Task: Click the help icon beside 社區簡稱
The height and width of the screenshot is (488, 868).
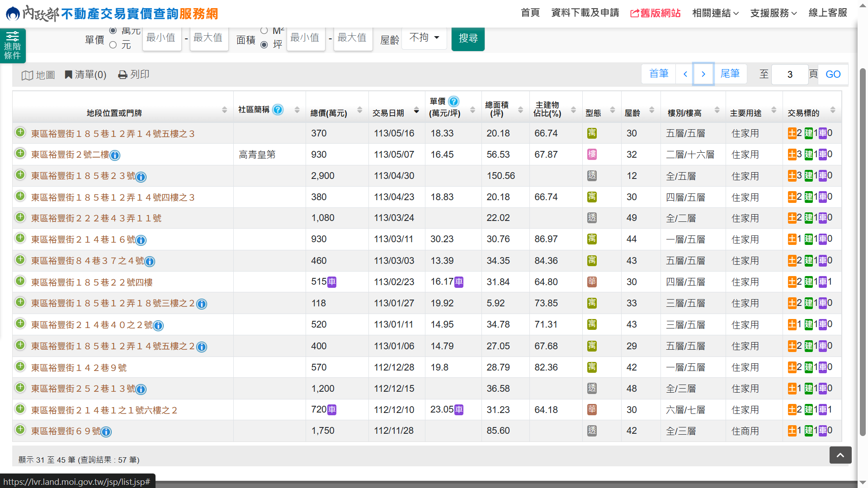Action: (x=278, y=109)
